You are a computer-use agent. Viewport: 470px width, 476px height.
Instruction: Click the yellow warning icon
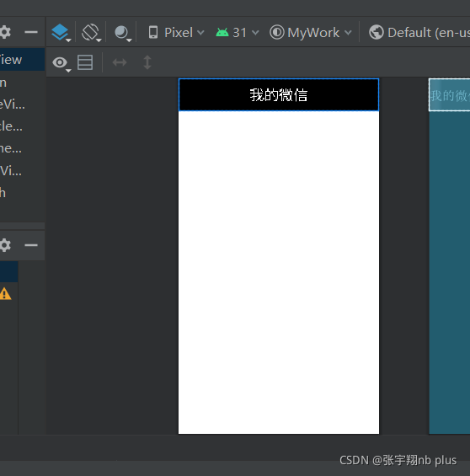pyautogui.click(x=5, y=294)
